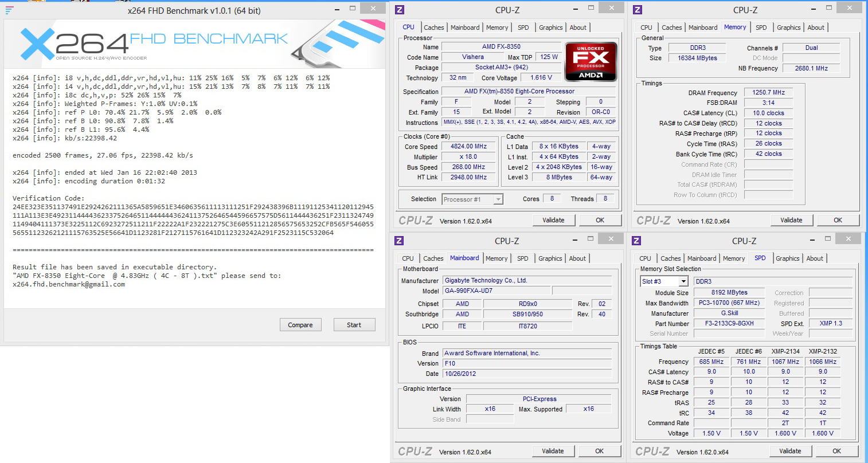Open About tab in the CPU-Z processor window
Image resolution: width=868 pixels, height=463 pixels.
pyautogui.click(x=578, y=28)
